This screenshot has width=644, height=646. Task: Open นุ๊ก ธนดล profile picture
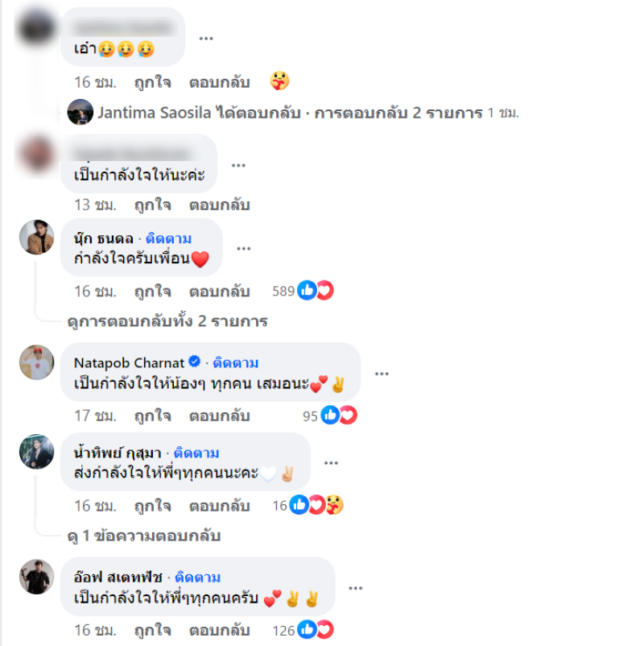coord(37,237)
